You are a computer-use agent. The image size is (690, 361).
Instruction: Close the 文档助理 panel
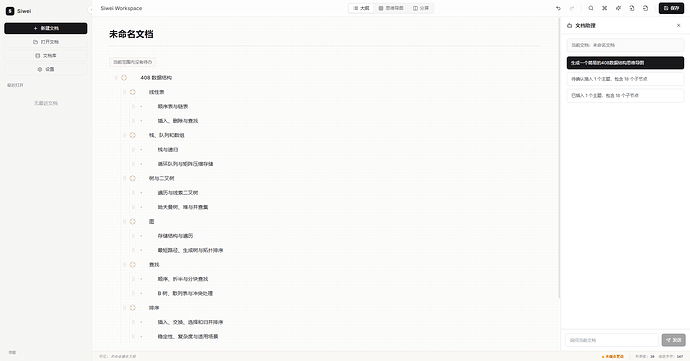678,26
